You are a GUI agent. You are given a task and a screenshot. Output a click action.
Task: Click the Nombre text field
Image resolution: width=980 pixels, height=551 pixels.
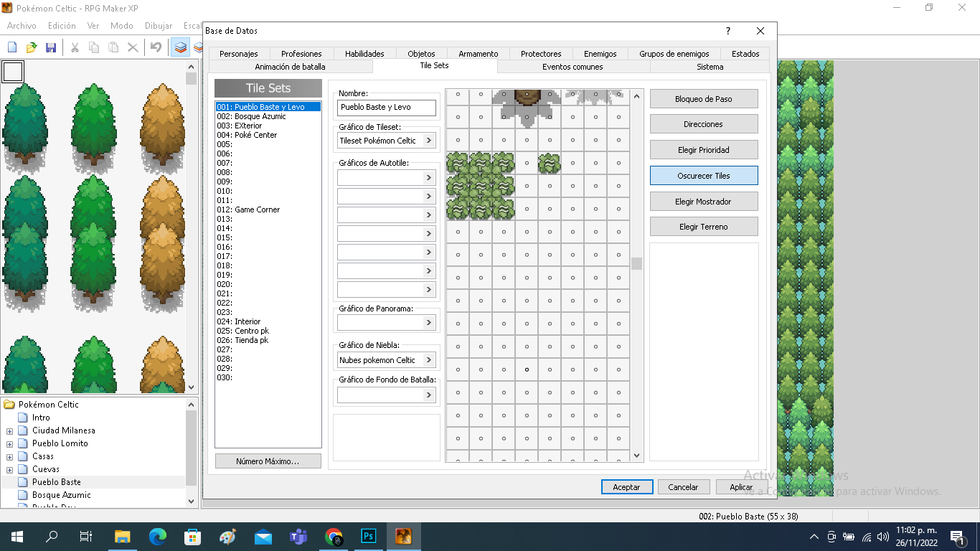[387, 108]
